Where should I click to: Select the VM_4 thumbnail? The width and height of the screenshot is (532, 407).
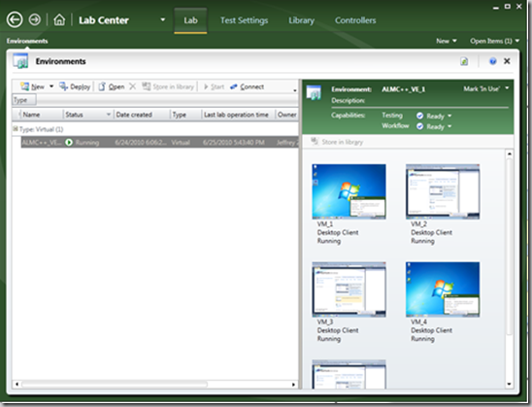[x=443, y=289]
